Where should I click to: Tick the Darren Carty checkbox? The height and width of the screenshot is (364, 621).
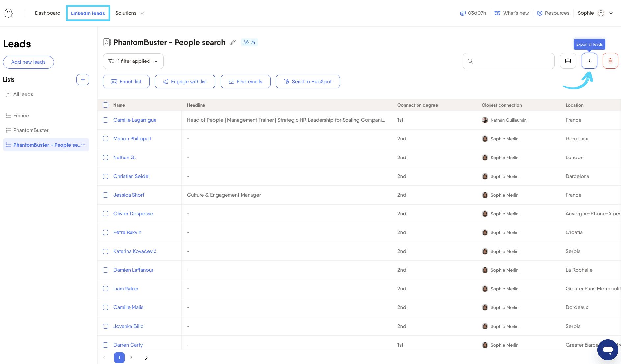tap(106, 345)
